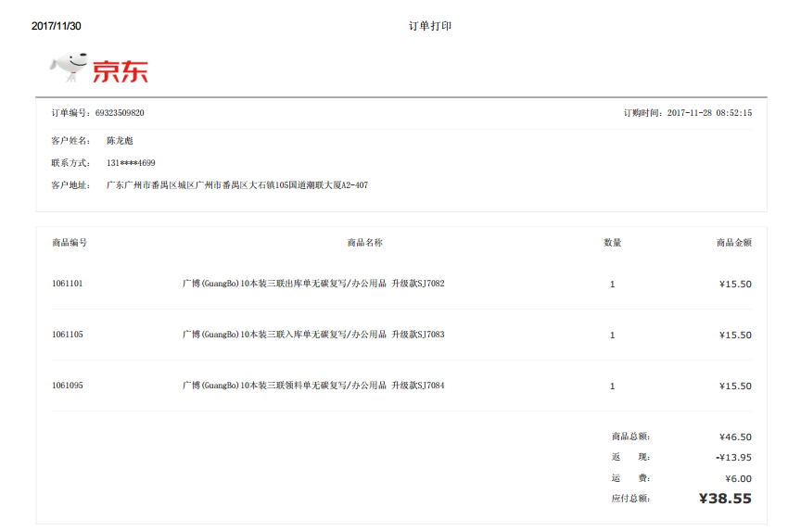Click the cashback amount -¥13.95
This screenshot has height=532, width=788.
tap(733, 457)
